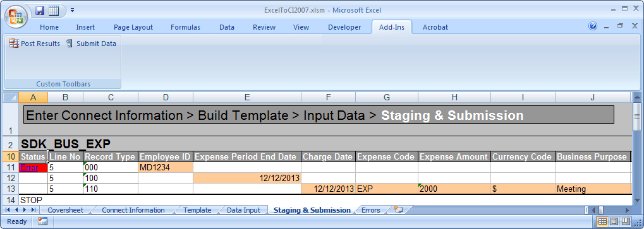Select column E header
Image resolution: width=644 pixels, height=229 pixels.
[x=247, y=98]
